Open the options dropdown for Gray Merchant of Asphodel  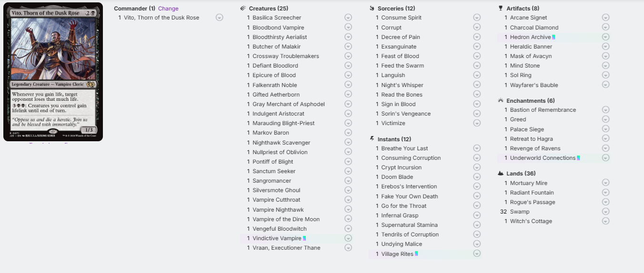(x=348, y=104)
